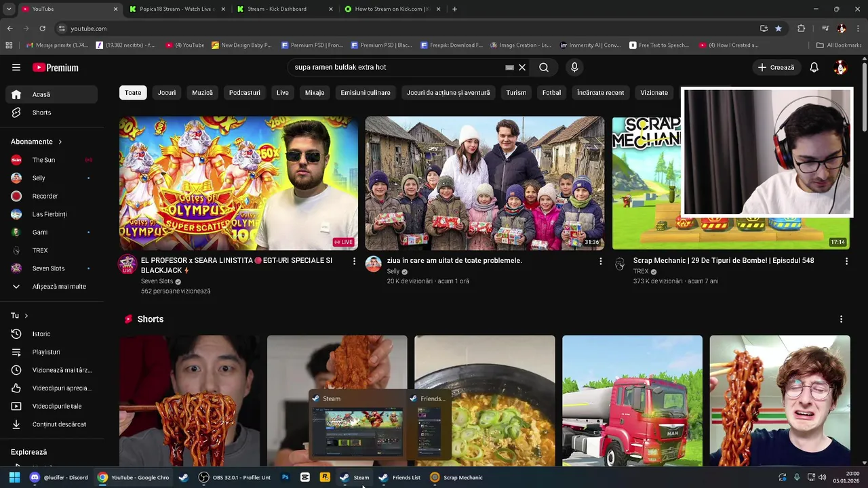Open Shorts section options menu
The image size is (868, 488).
click(841, 319)
